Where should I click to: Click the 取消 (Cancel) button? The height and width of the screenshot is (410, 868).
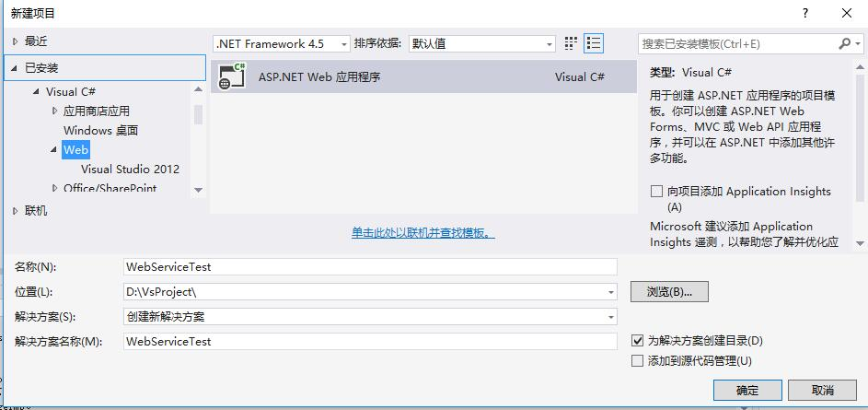822,390
